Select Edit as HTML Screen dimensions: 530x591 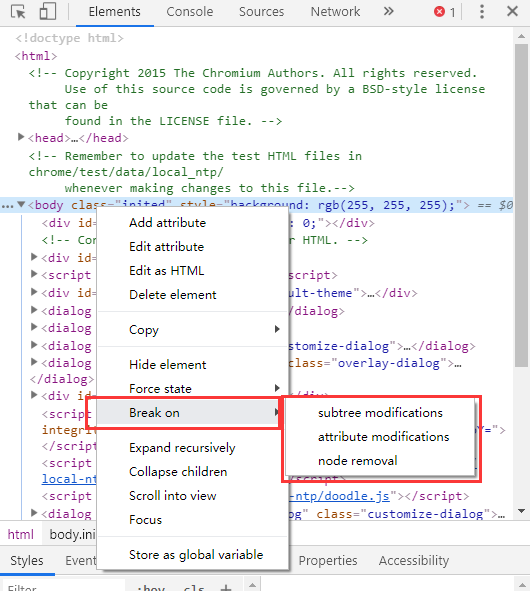(192, 271)
